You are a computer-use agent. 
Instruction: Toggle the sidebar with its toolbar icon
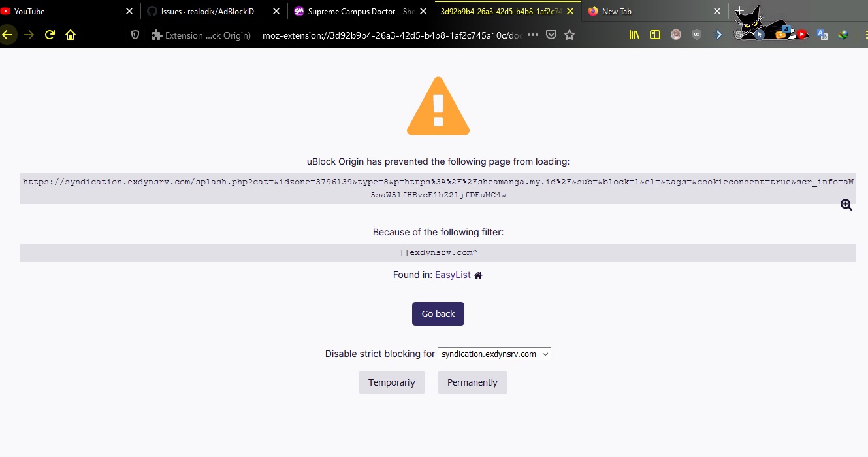pos(654,34)
